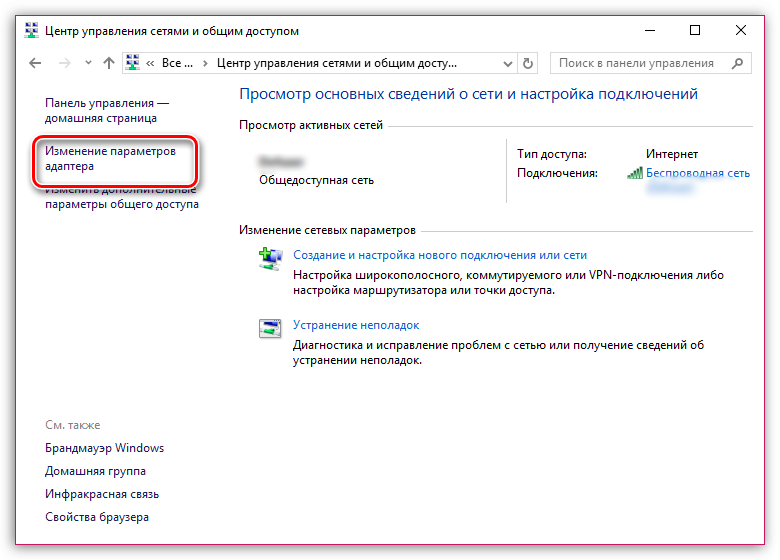Viewport: 780px width, 560px height.
Task: Open "Создание и настройка нового подключения или сети"
Action: (439, 255)
